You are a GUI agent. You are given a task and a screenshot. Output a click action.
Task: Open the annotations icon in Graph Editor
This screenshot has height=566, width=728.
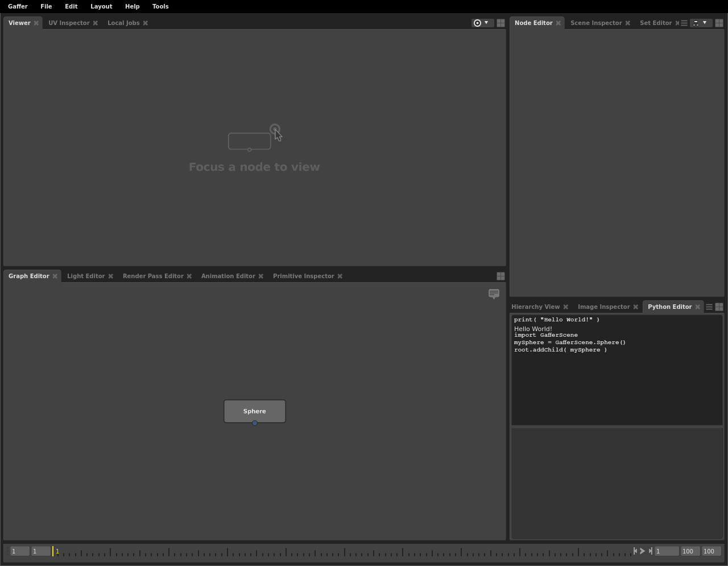click(x=494, y=294)
